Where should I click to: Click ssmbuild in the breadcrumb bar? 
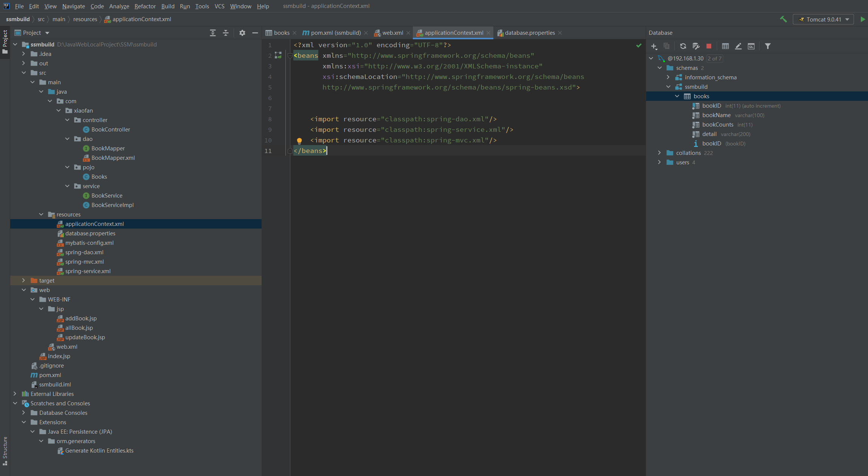[x=18, y=19]
